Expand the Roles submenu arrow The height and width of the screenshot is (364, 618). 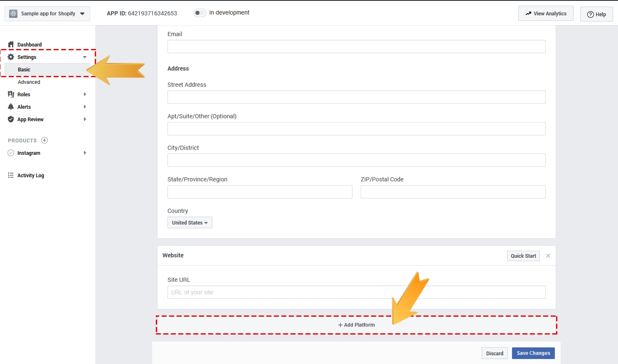(85, 94)
